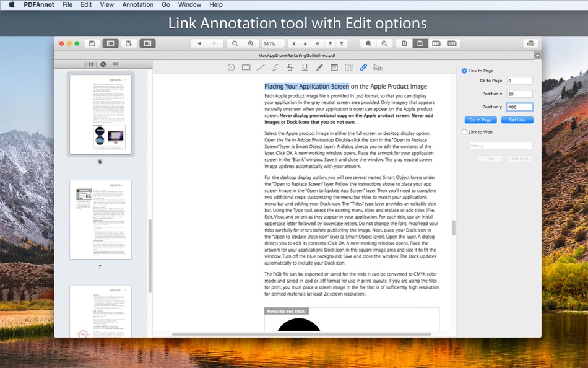Viewport: 588px width, 368px height.
Task: Go to next page down arrow
Action: [330, 43]
